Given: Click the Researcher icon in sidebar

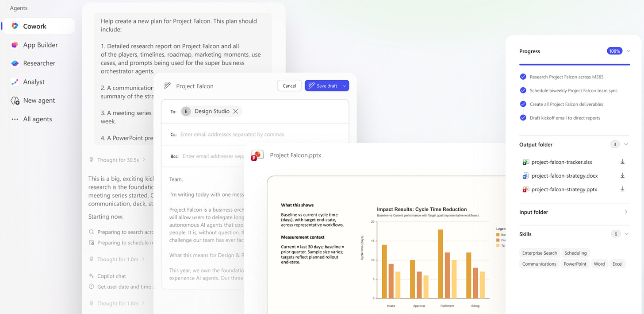Looking at the screenshot, I should click(15, 63).
